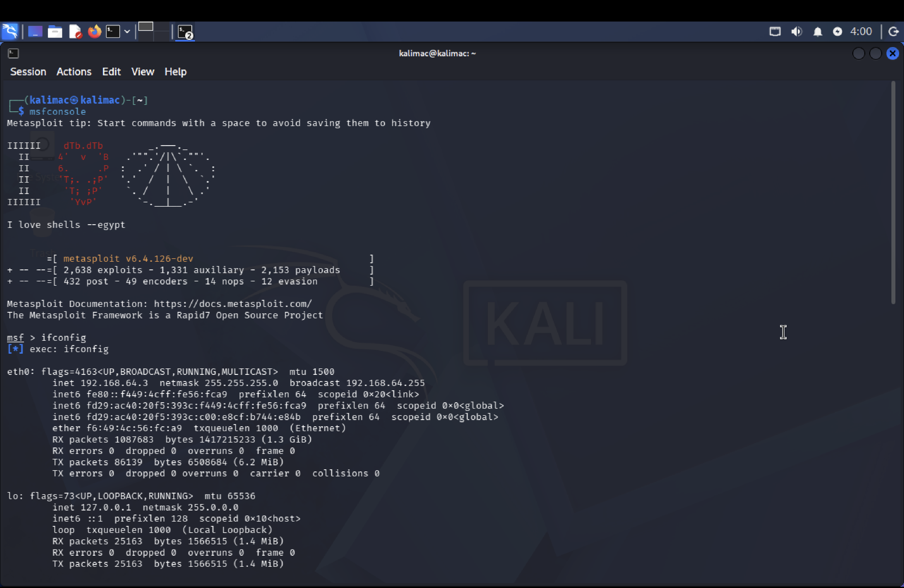Screen dimensions: 904x588
Task: Click the clock showing 4:00
Action: pyautogui.click(x=860, y=32)
